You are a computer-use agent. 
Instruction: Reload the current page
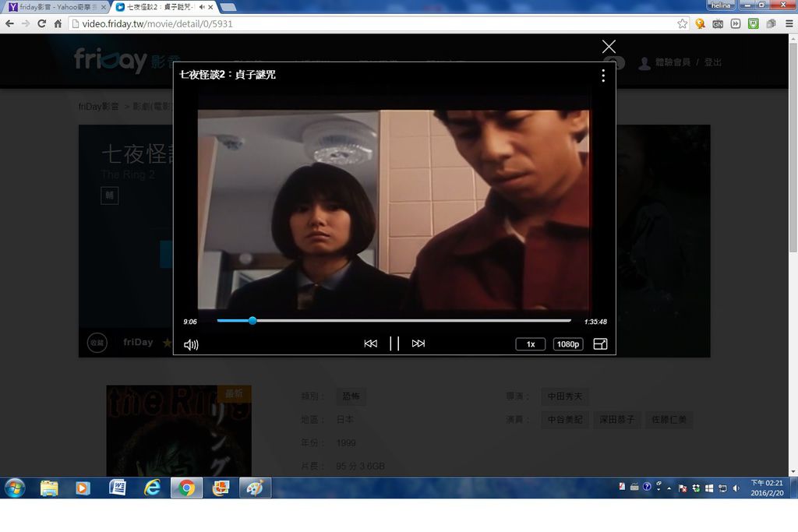pyautogui.click(x=42, y=23)
